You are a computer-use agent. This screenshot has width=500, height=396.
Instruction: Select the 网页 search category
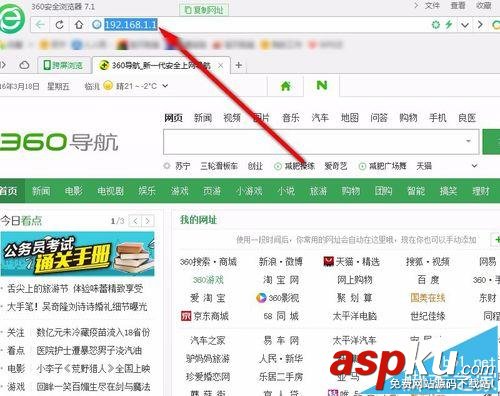tap(173, 118)
